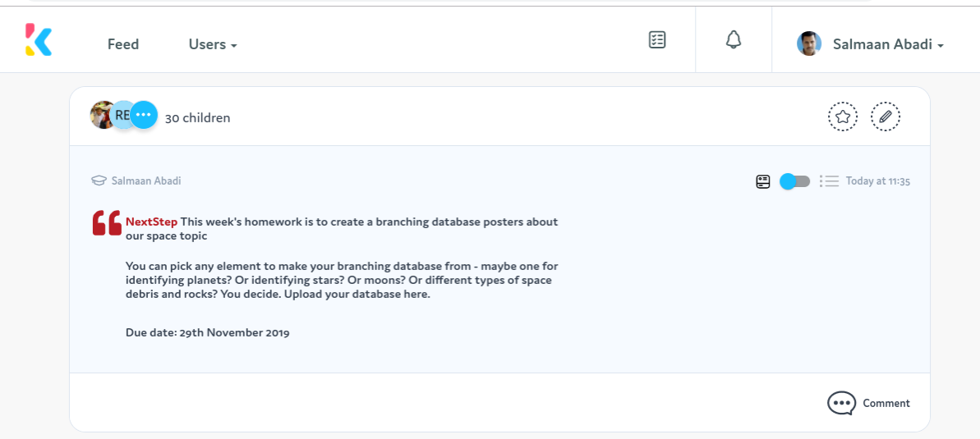Open the notifications bell
Image resolution: width=980 pixels, height=439 pixels.
[733, 40]
